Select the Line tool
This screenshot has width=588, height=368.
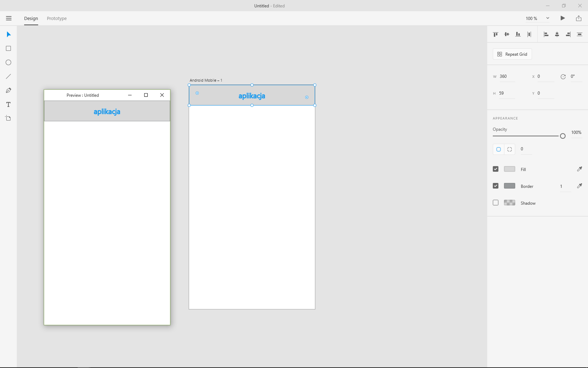[x=8, y=76]
